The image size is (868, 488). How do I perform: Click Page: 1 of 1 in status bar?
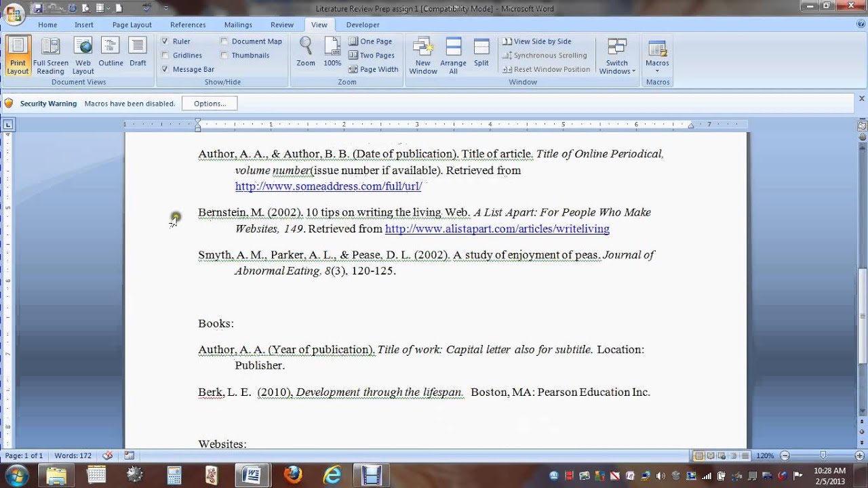pos(24,456)
